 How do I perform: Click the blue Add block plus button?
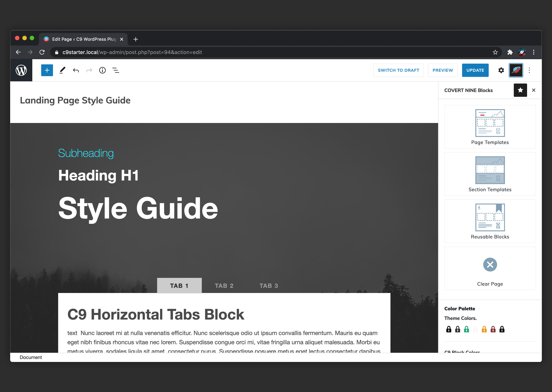click(x=47, y=70)
